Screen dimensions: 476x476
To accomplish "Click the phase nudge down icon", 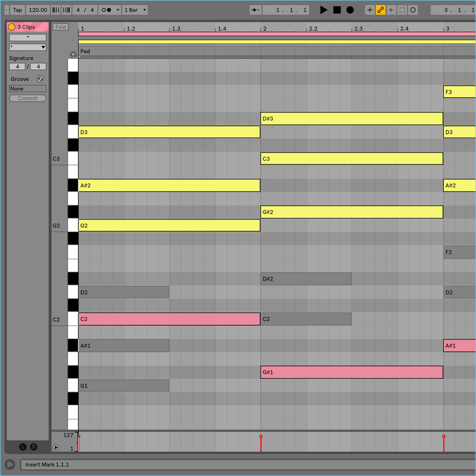I will [56, 10].
